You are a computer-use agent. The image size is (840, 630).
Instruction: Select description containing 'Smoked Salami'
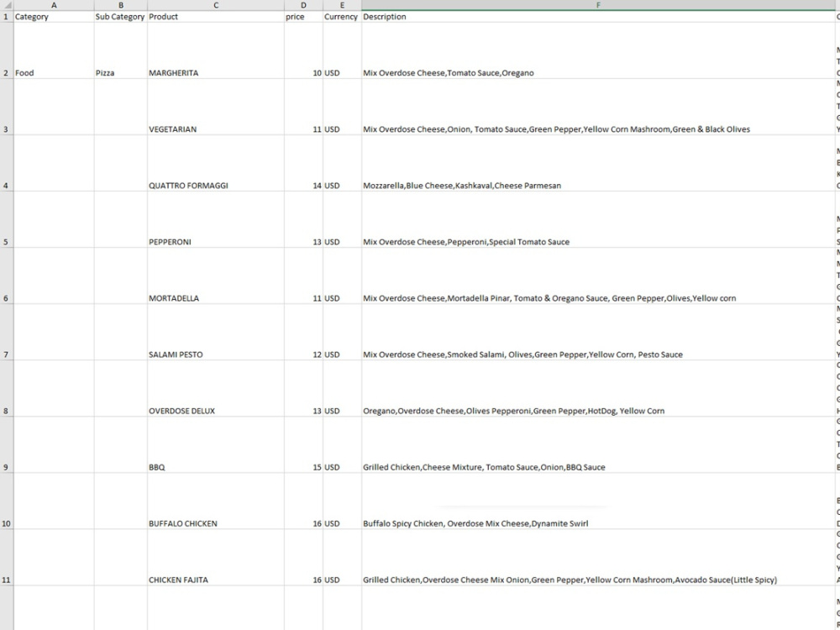[598, 332]
